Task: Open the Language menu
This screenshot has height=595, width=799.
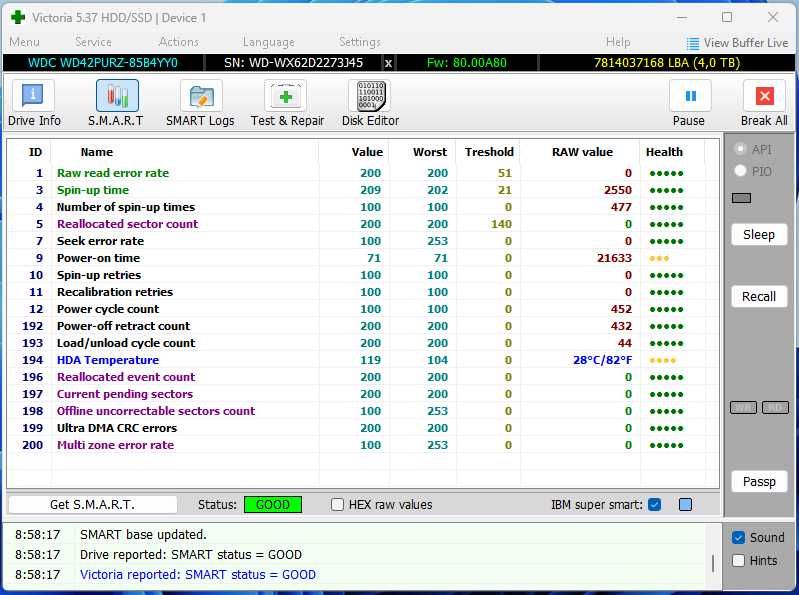Action: click(x=269, y=42)
